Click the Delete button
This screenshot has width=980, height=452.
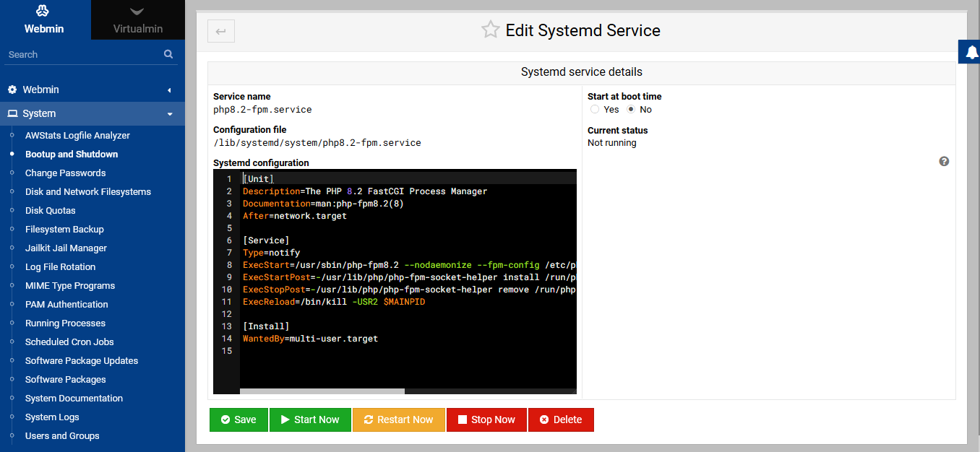(561, 420)
